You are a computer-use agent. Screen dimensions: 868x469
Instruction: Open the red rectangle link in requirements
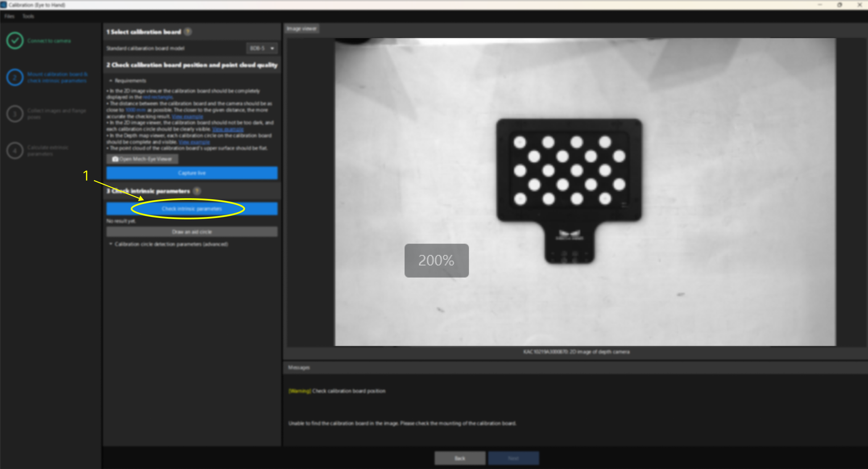pos(158,97)
